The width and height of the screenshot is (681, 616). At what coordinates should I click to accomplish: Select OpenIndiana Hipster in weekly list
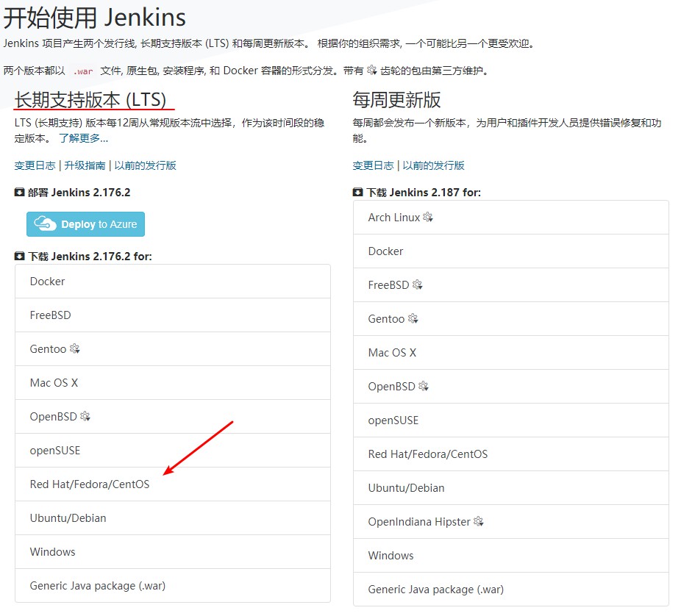[511, 522]
